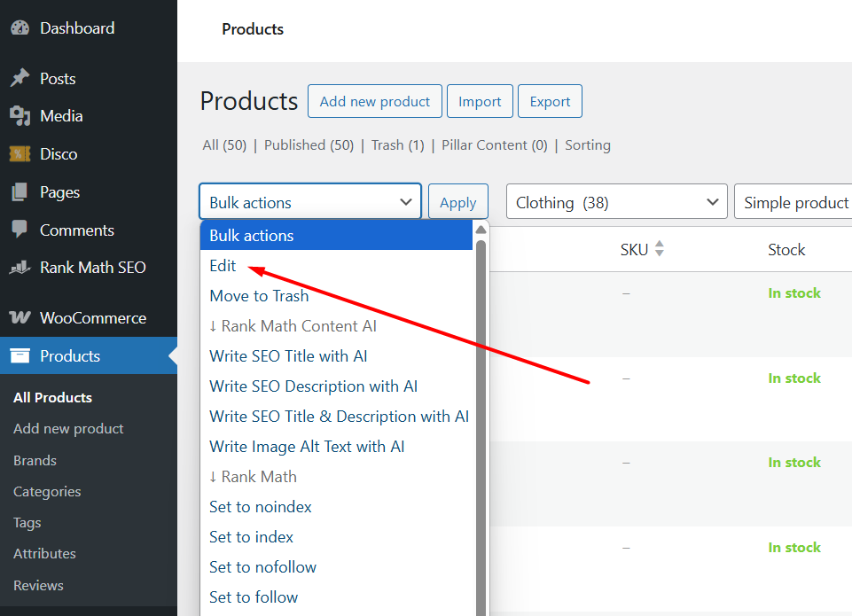Click the Dashboard gauge icon

(20, 27)
